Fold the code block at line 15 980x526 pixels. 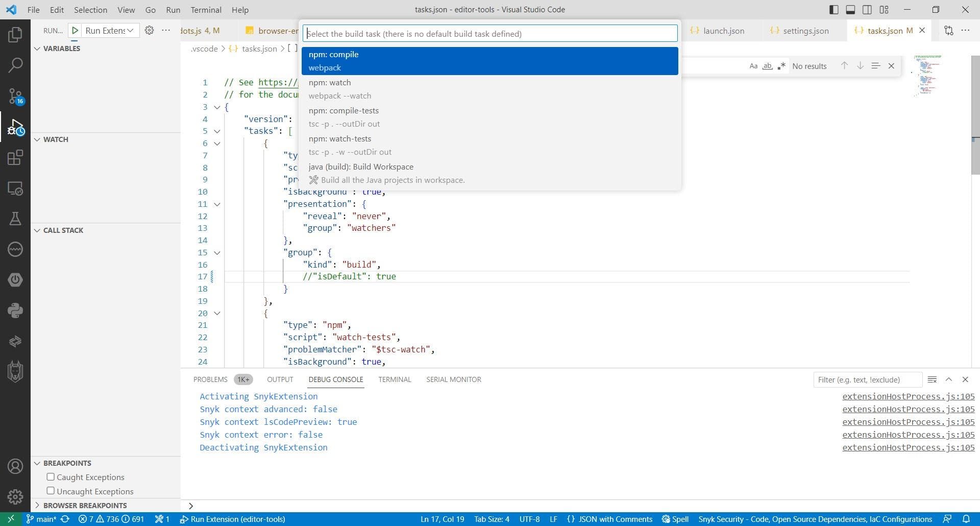pos(217,253)
